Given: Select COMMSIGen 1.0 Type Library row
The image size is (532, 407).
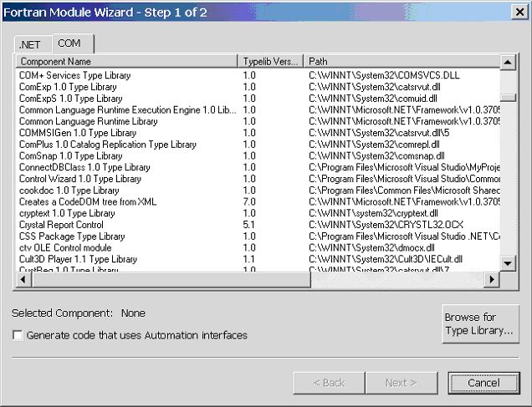Looking at the screenshot, I should (x=258, y=133).
